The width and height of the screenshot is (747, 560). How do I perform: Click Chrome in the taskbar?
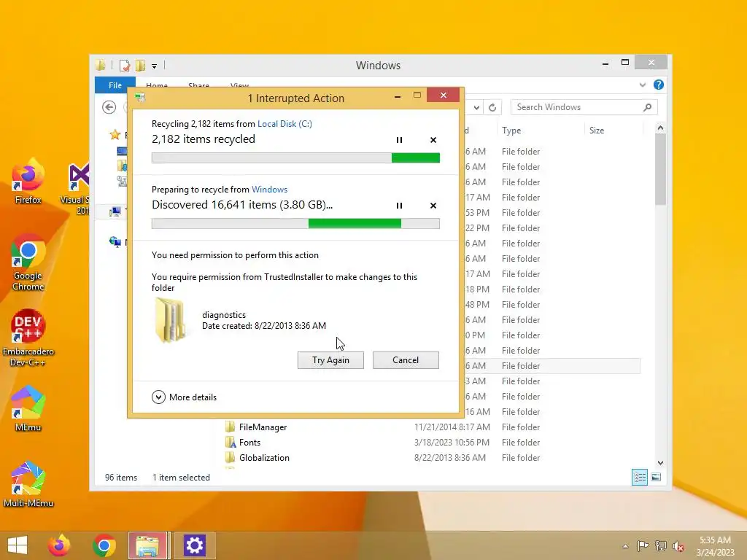click(x=104, y=545)
